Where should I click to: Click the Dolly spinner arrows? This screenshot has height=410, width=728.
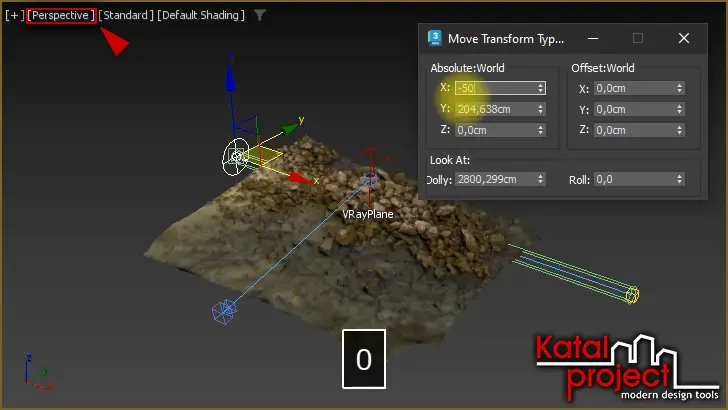(540, 179)
